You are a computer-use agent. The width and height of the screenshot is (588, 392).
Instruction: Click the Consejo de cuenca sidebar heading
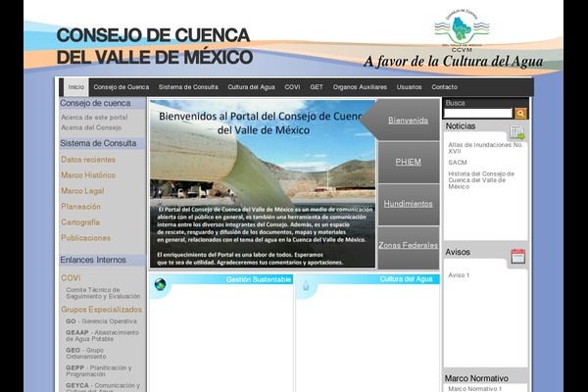pos(95,103)
